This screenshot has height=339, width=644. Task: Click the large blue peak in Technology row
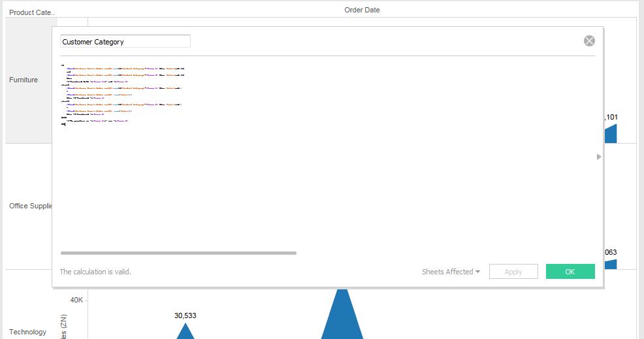(342, 314)
